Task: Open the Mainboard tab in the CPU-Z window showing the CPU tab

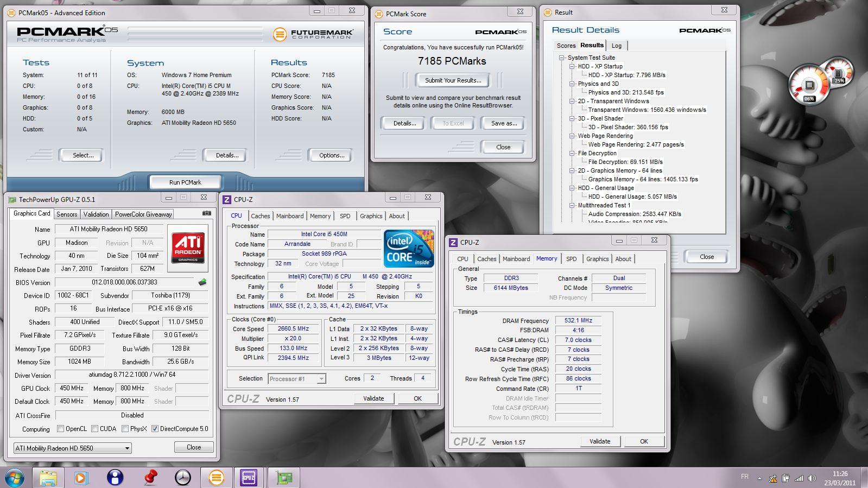Action: click(290, 216)
